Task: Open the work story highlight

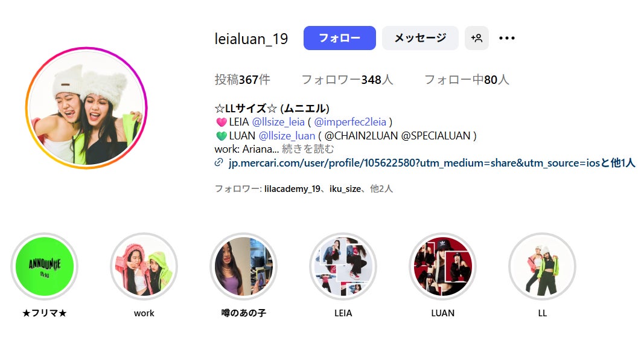Action: [x=144, y=266]
